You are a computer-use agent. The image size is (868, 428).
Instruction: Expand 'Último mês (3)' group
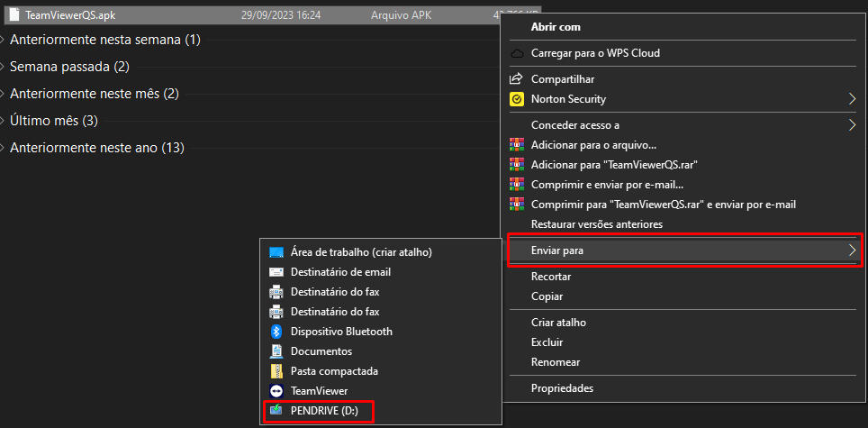tap(4, 121)
